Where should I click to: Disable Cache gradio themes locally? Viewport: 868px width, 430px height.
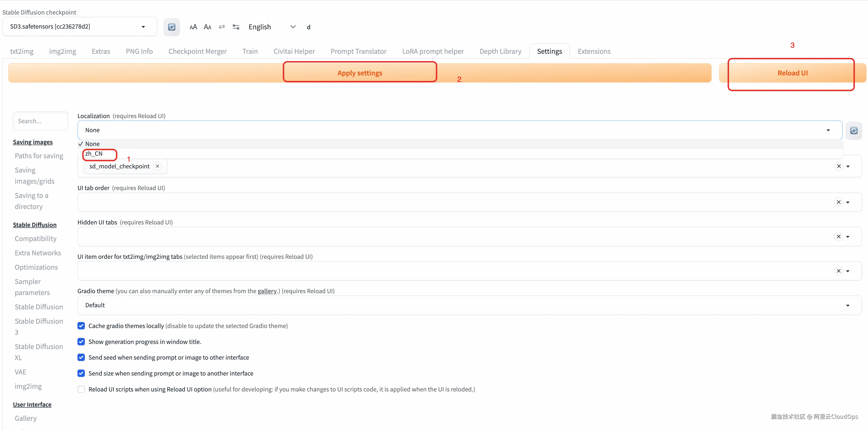pyautogui.click(x=81, y=326)
